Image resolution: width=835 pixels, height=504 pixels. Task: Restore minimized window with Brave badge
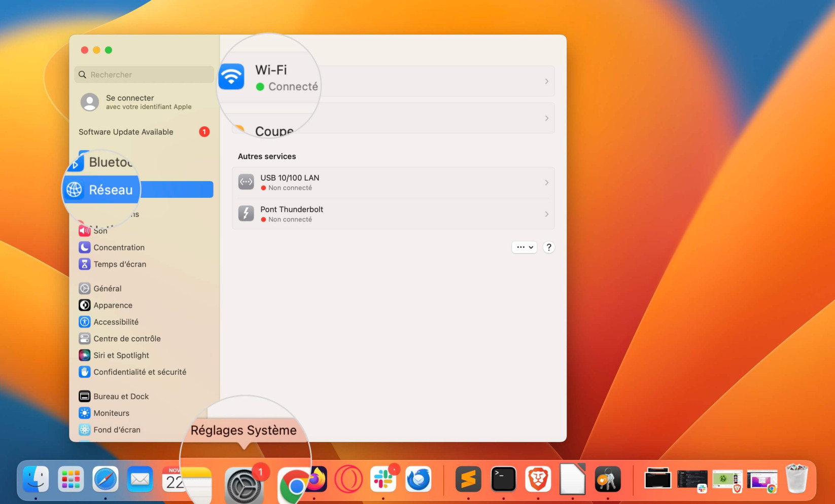click(727, 480)
